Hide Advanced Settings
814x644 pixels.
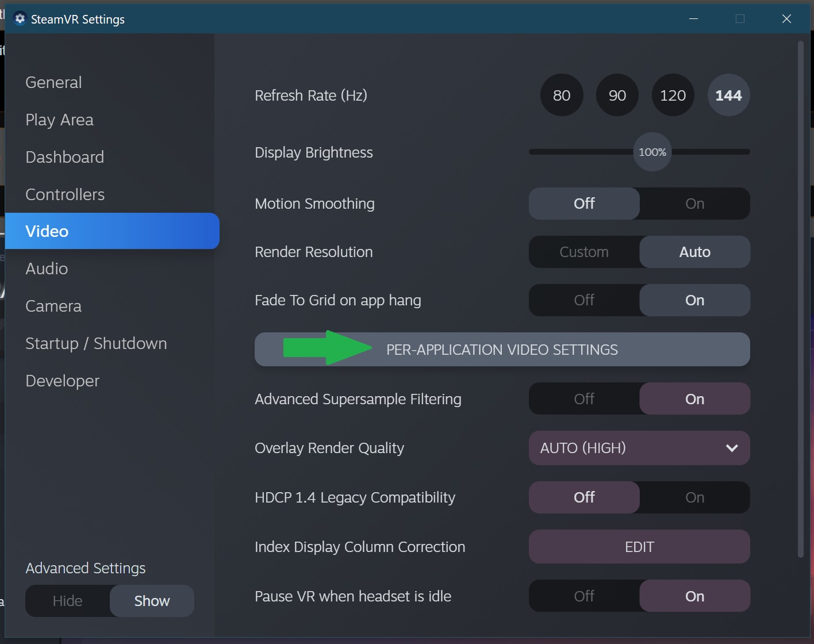[x=67, y=601]
